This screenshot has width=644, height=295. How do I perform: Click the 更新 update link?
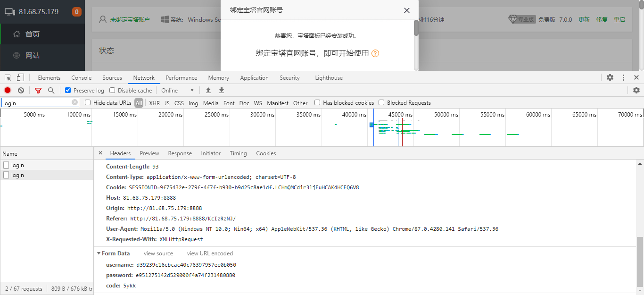point(584,19)
